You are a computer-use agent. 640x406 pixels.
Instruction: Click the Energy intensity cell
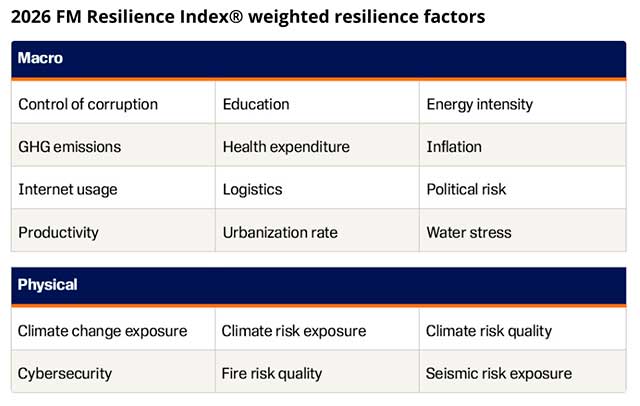[x=479, y=104]
